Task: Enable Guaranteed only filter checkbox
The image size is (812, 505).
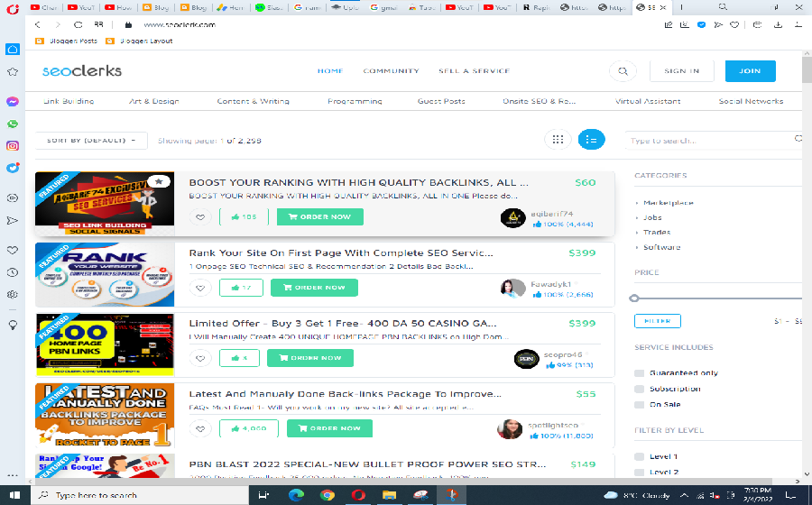Action: point(639,373)
